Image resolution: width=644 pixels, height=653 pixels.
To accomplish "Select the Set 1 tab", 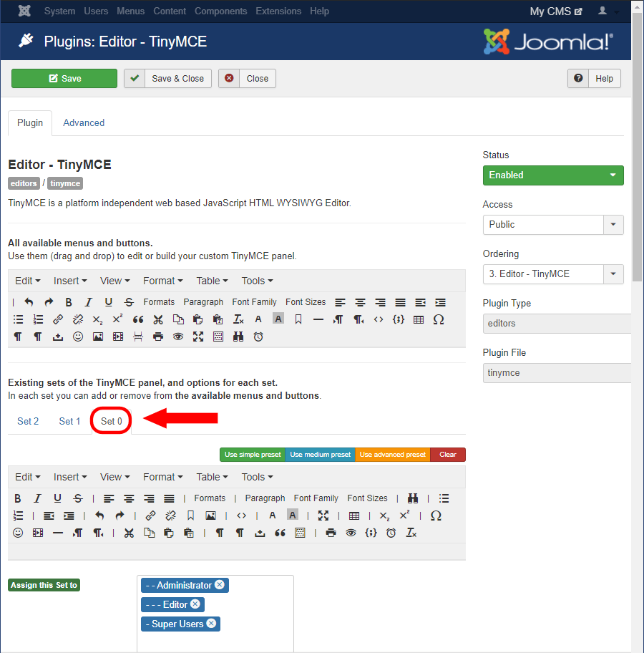I will click(69, 421).
